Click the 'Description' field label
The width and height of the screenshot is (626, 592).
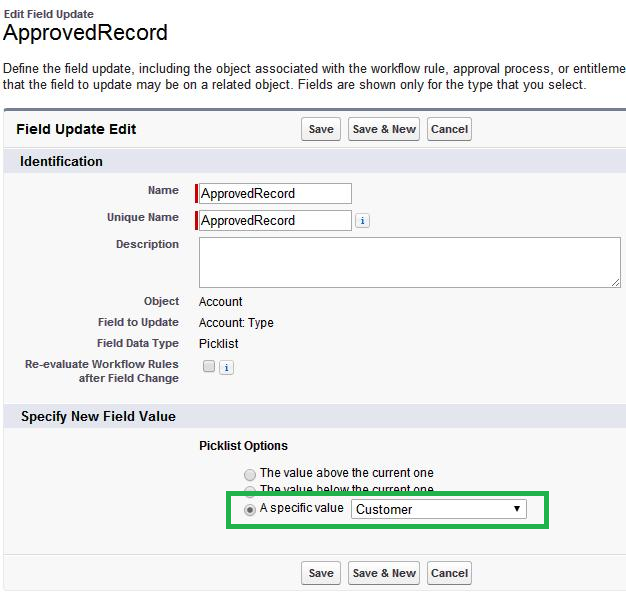147,244
